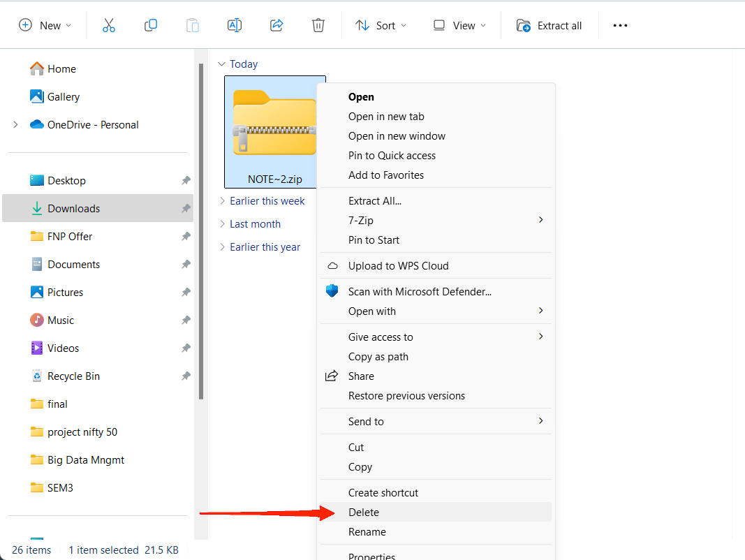Click the Rename icon in toolbar
This screenshot has width=745, height=560.
(234, 25)
